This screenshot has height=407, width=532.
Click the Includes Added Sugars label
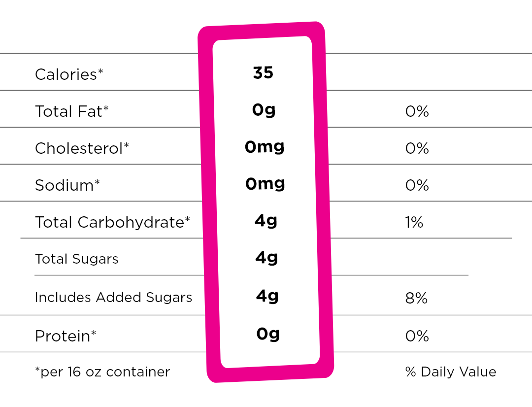[x=113, y=298]
